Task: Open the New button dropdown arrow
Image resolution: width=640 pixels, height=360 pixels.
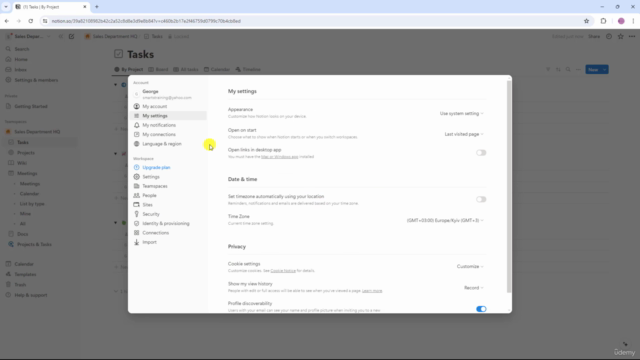Action: coord(604,70)
